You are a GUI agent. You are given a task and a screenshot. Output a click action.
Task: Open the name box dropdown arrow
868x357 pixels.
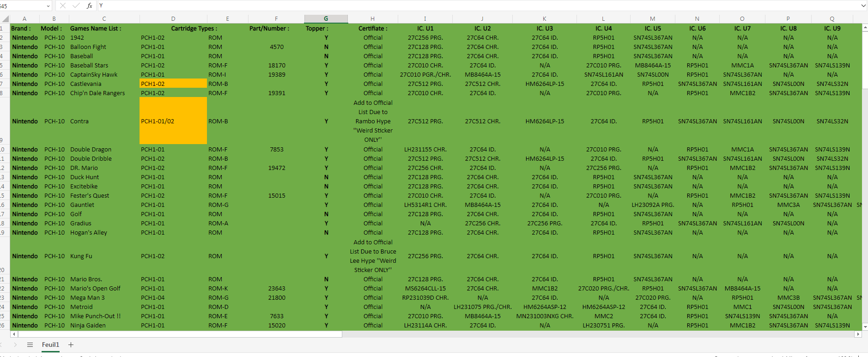tap(48, 6)
